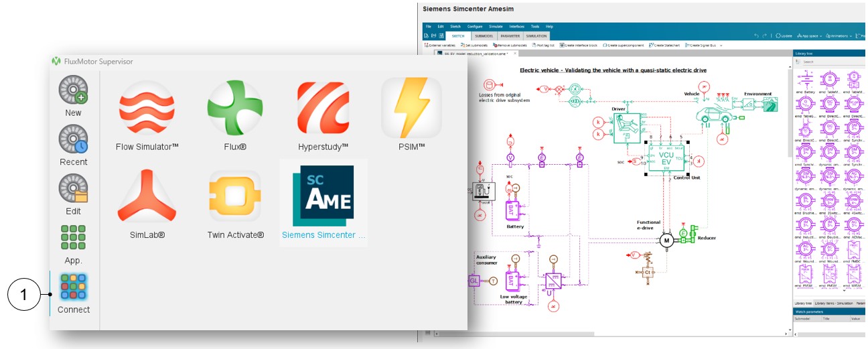Select the Battery component above Battery label
868x349 pixels.
click(514, 210)
